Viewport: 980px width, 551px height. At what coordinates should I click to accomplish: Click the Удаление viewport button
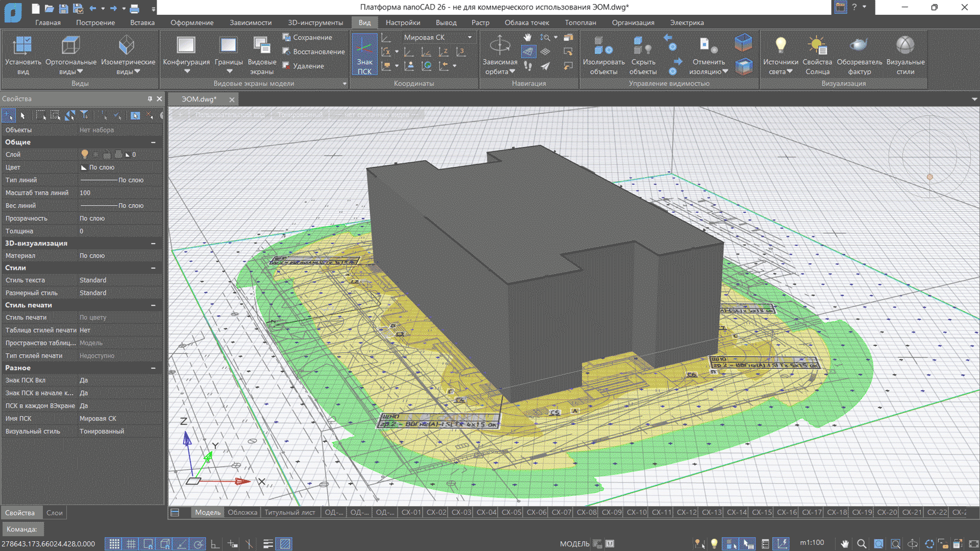tap(303, 66)
